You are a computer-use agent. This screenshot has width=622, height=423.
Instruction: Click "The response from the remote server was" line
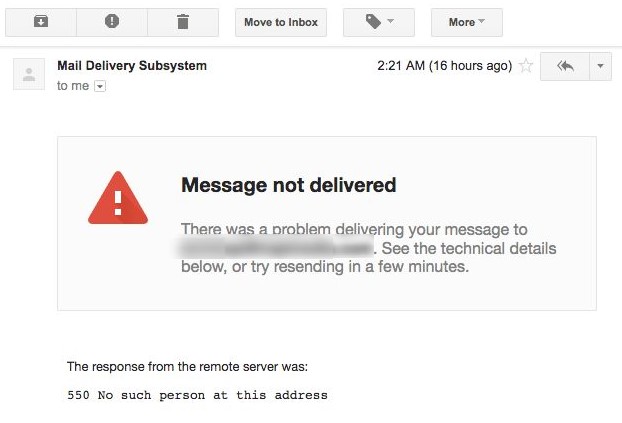point(187,366)
